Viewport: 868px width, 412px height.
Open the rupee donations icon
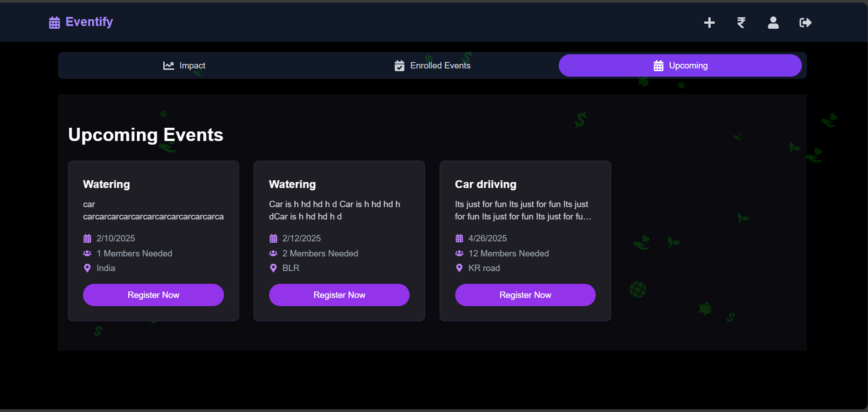coord(741,22)
